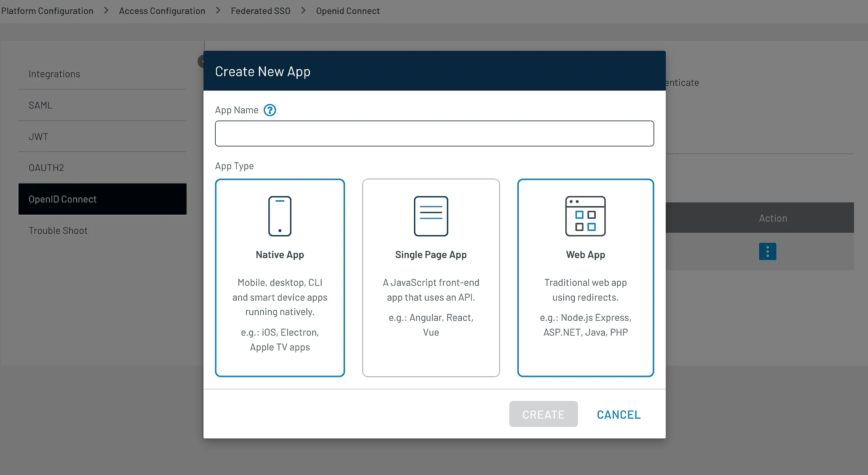
Task: Select the OpenID Connect sidebar entry
Action: 62,199
